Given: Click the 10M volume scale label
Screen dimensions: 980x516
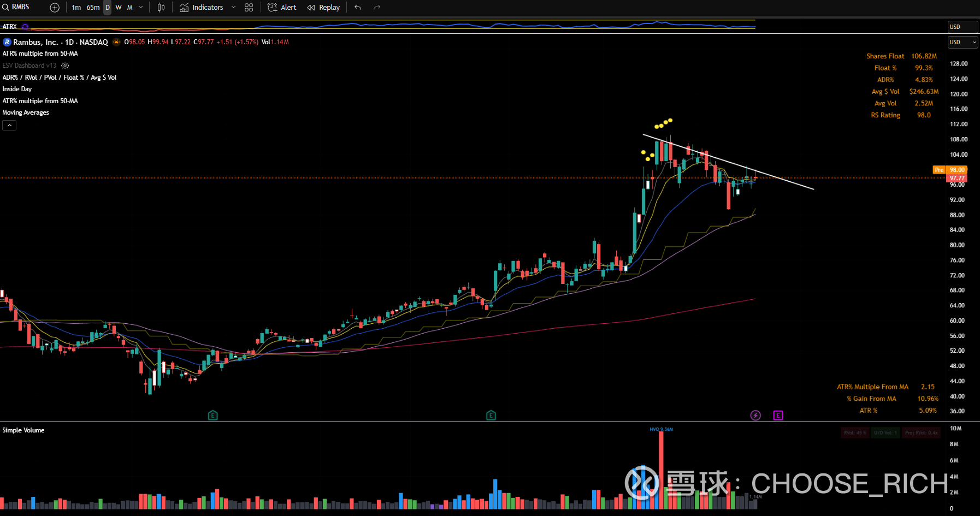Looking at the screenshot, I should point(955,429).
